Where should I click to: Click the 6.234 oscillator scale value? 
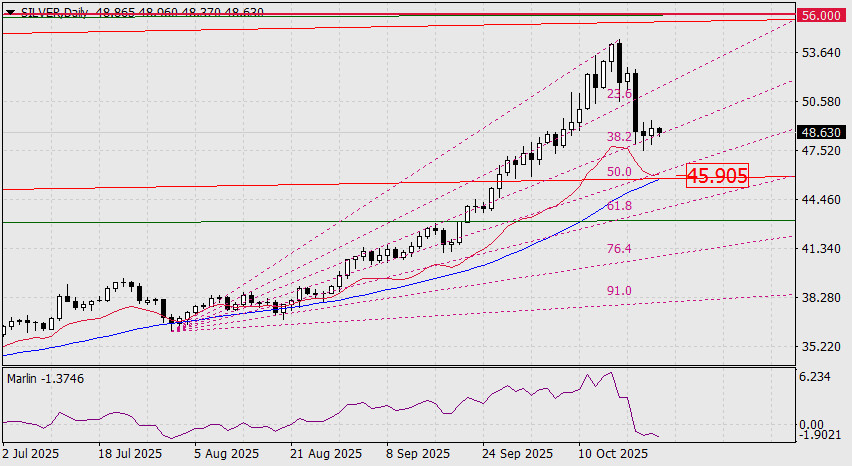[x=816, y=377]
